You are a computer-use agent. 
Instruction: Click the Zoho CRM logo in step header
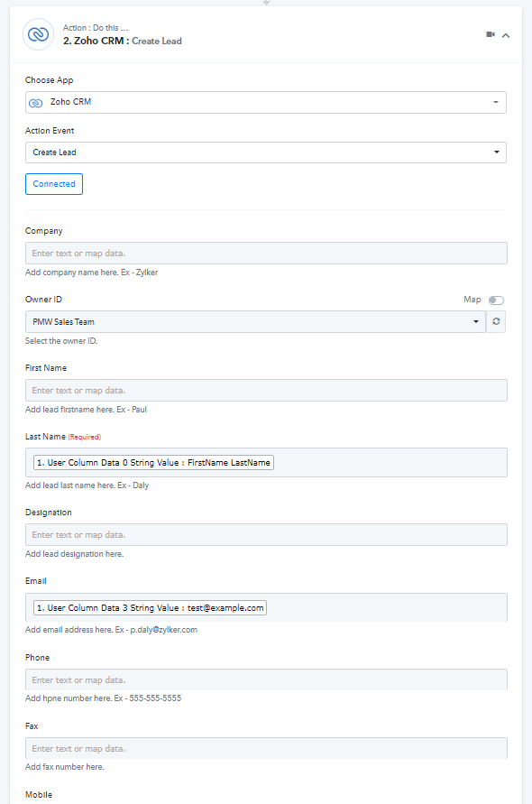click(x=38, y=34)
